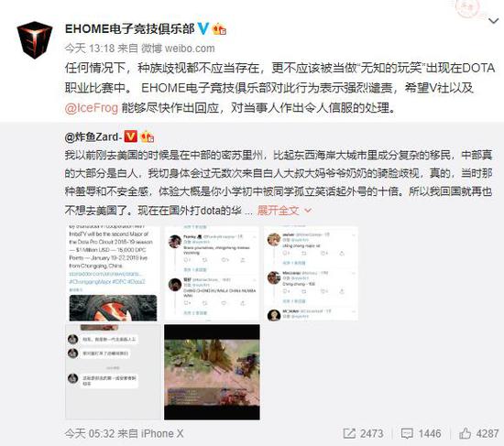Open the middle tweet replies thumbnail

tap(212, 273)
